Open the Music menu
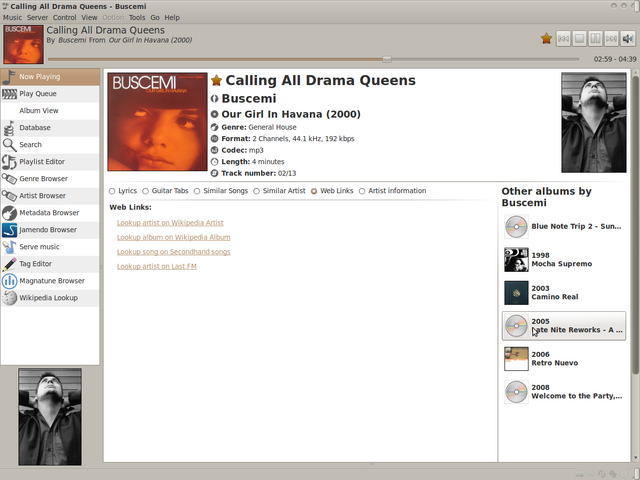 [13, 18]
